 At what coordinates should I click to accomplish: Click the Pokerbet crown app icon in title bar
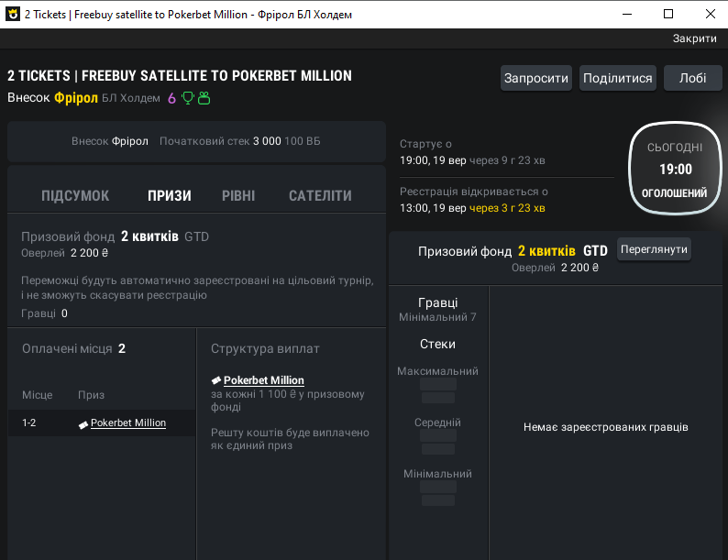(x=13, y=14)
